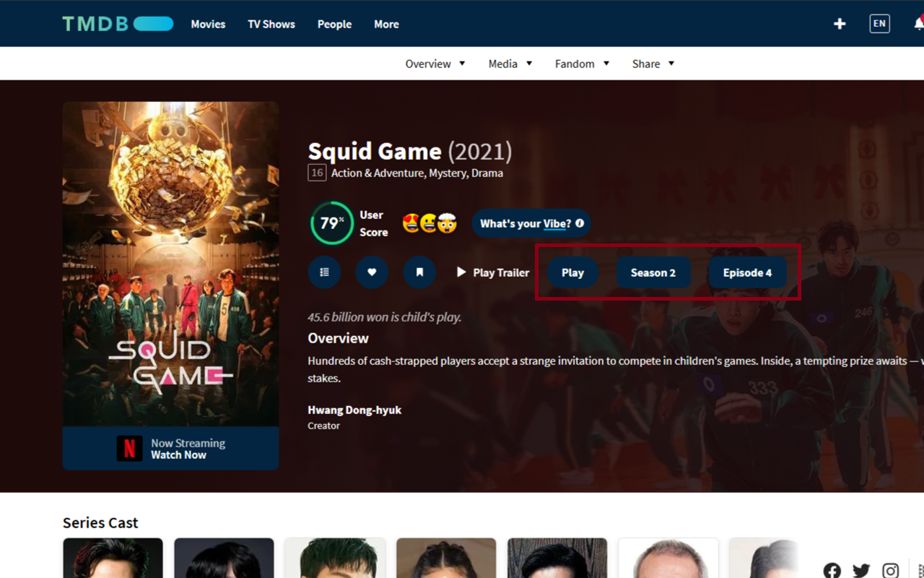Expand the Media dropdown menu

click(510, 64)
